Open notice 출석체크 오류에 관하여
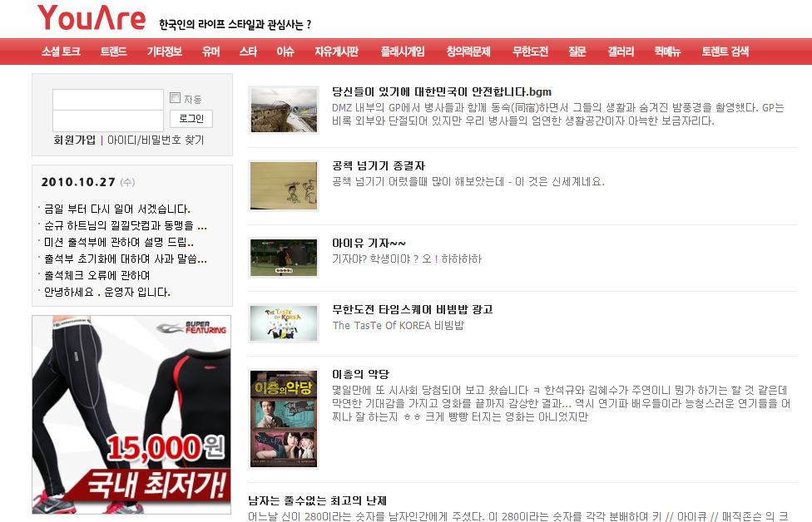 (97, 275)
